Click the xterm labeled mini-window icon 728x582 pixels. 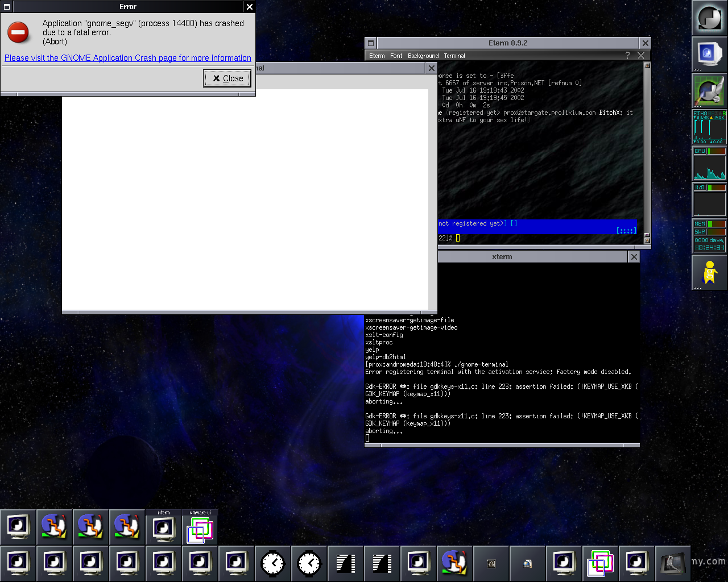(164, 527)
